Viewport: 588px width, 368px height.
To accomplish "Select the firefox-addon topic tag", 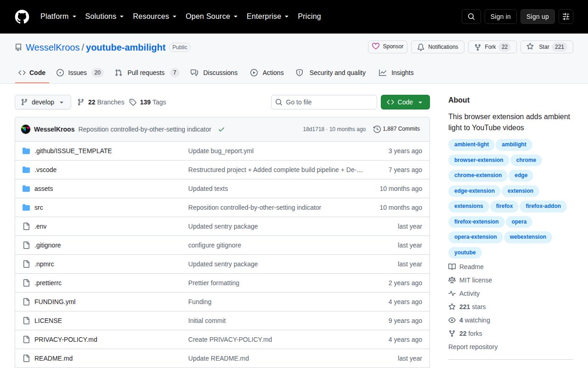I will (x=543, y=206).
